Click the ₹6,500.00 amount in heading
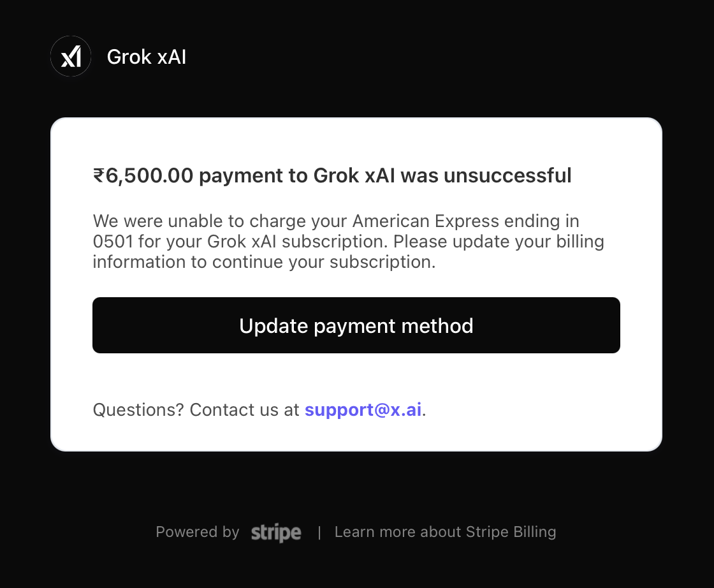 [x=143, y=176]
